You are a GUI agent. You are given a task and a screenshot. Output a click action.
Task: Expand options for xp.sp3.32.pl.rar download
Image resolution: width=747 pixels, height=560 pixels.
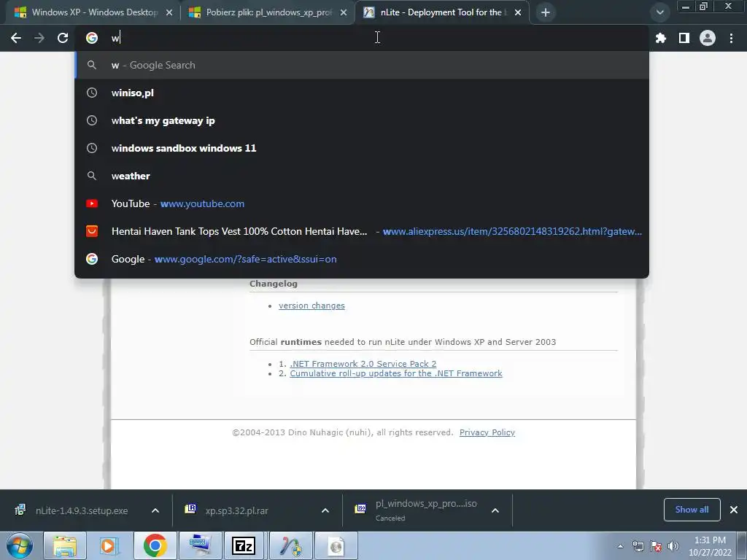tap(325, 510)
